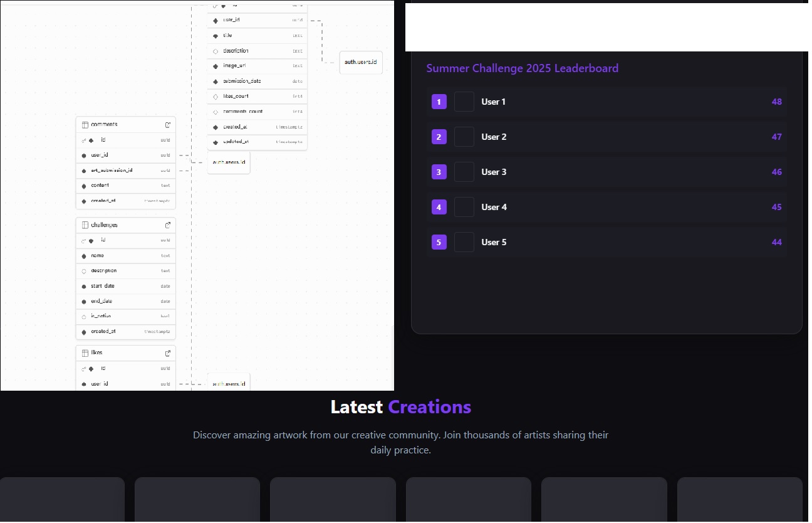Click the Summer Challenge 2025 Leaderboard title
The image size is (812, 523).
click(x=523, y=68)
